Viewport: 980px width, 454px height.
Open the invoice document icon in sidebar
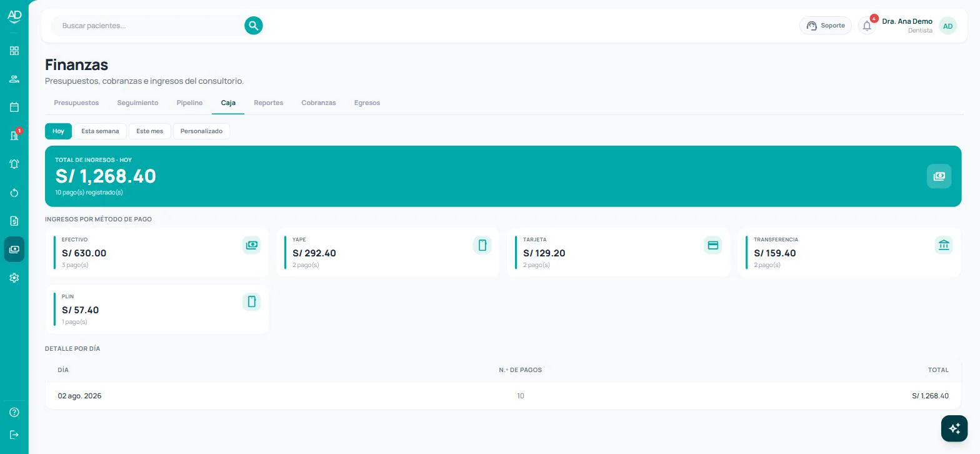[14, 221]
